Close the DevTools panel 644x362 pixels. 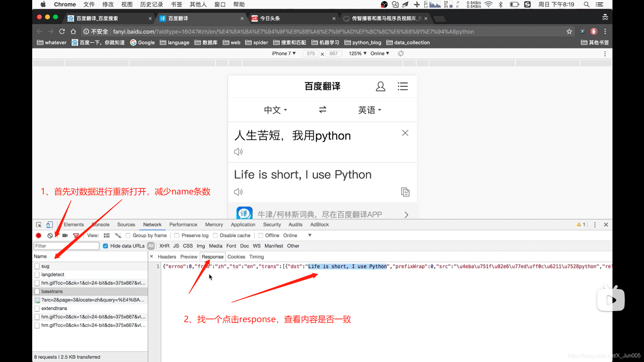click(x=606, y=225)
